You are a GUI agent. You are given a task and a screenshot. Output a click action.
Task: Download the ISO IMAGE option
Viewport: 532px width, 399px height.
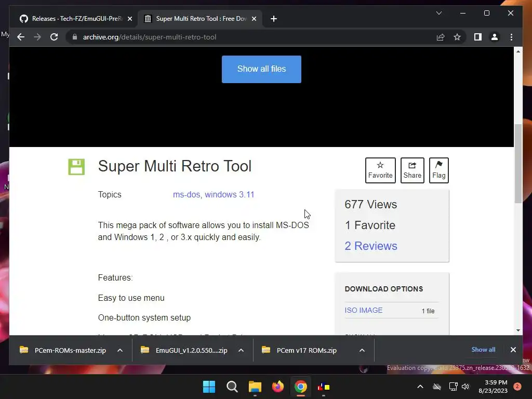(x=363, y=310)
